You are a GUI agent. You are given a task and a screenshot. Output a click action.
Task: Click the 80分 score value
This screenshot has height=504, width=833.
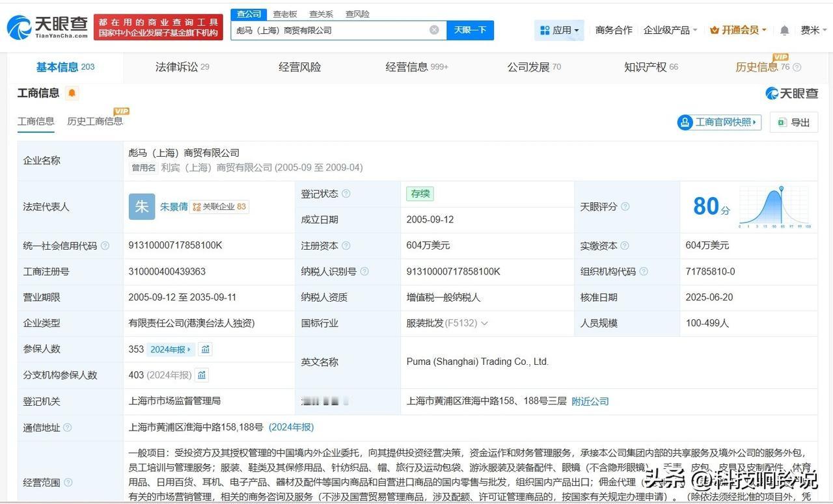click(711, 207)
